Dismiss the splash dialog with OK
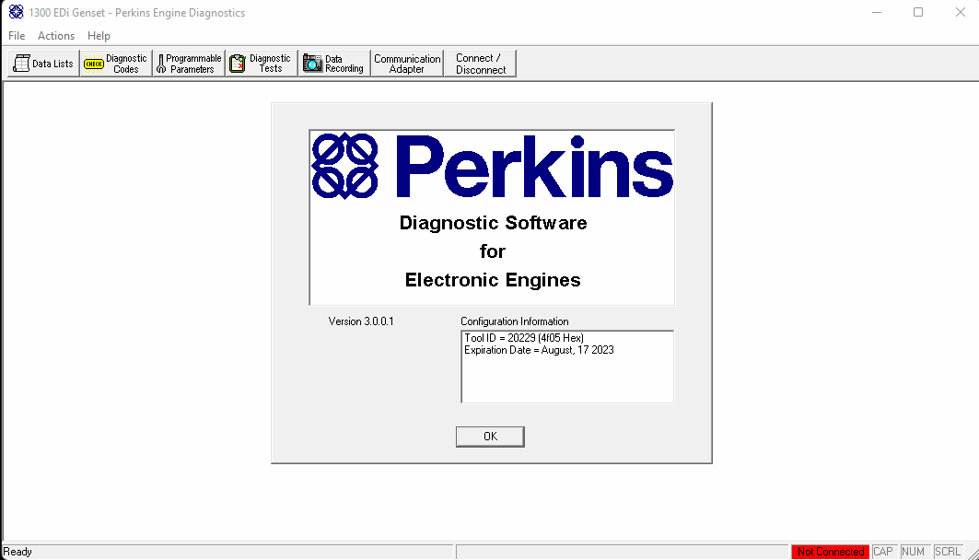 pyautogui.click(x=490, y=437)
